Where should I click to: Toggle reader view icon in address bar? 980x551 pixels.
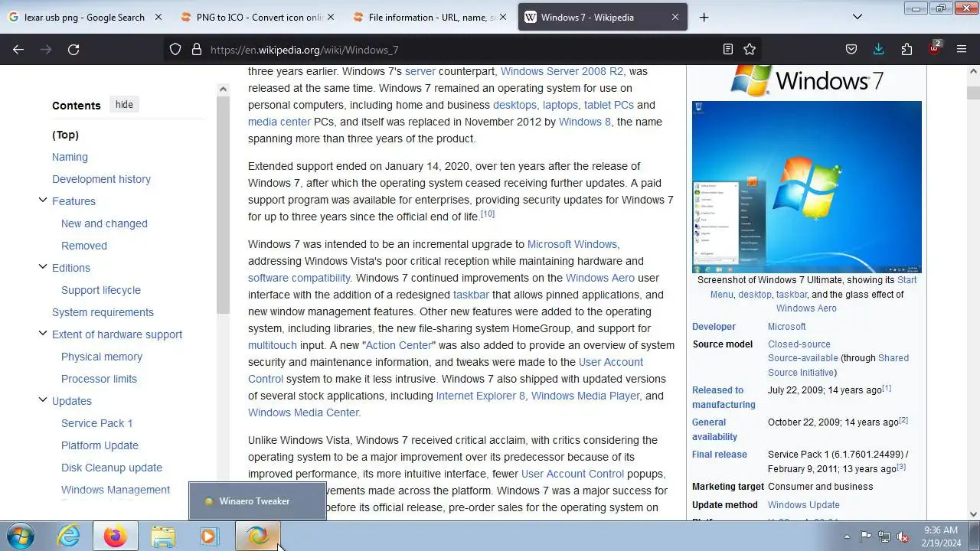tap(728, 49)
